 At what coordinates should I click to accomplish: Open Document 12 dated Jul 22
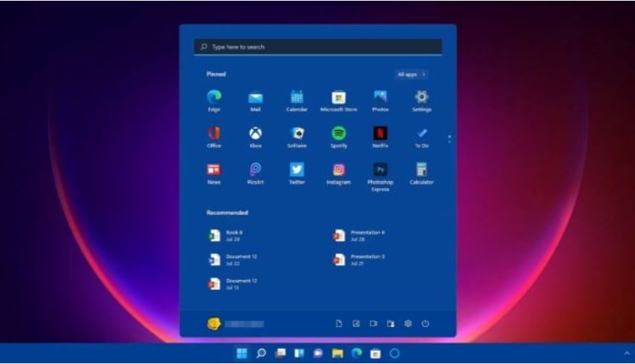tap(232, 260)
